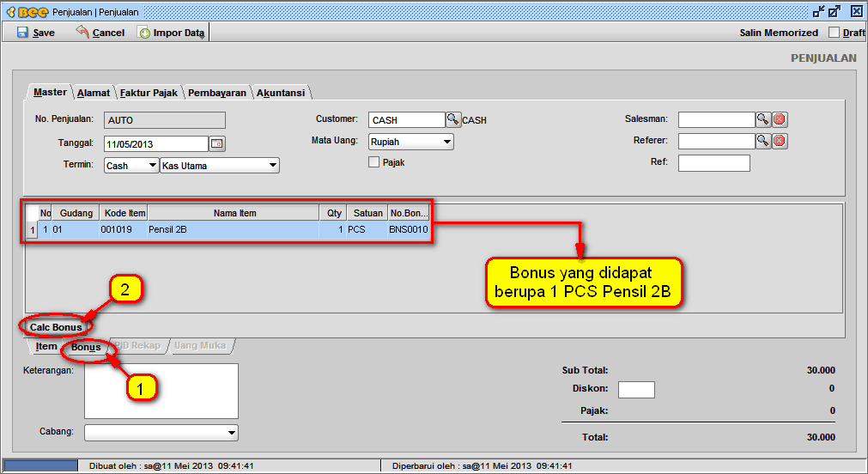The image size is (868, 474).
Task: Click the Gudang column header
Action: pyautogui.click(x=76, y=213)
